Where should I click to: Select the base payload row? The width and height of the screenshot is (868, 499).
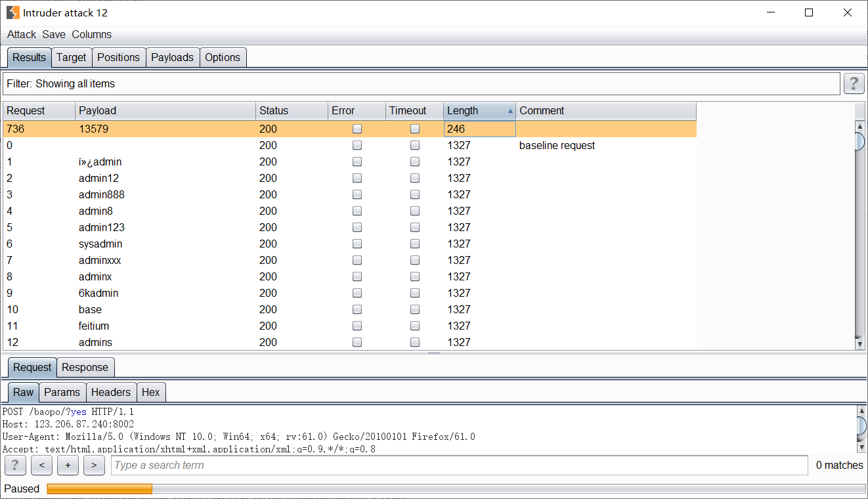350,309
